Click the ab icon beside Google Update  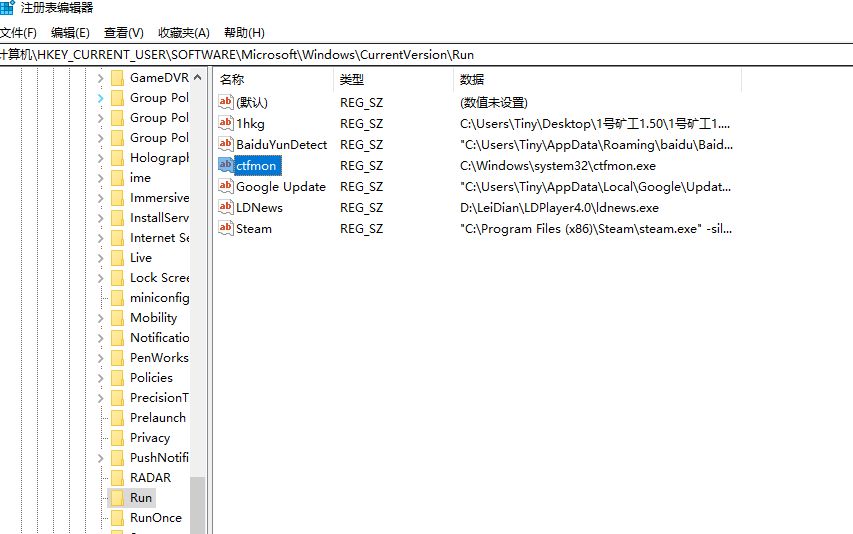(x=226, y=186)
